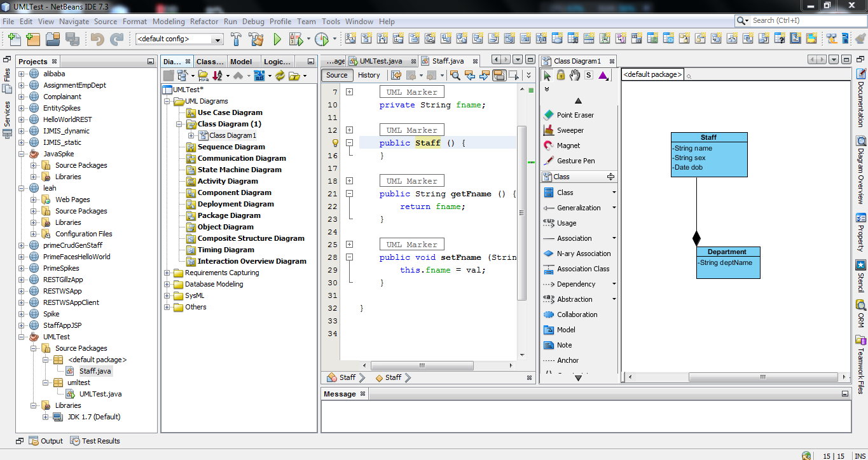Select Sequence Diagram in navigator tree

(x=226, y=147)
